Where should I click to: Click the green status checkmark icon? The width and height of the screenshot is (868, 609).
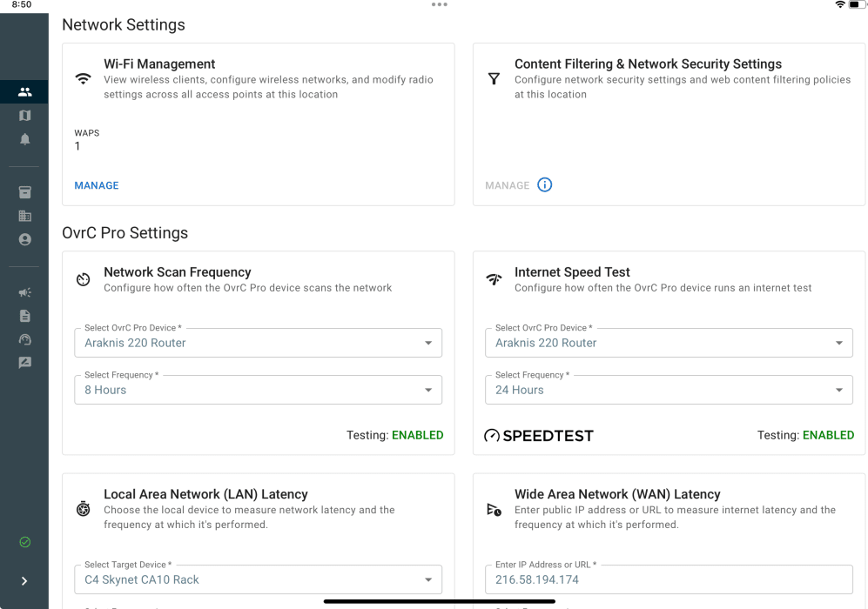point(24,542)
